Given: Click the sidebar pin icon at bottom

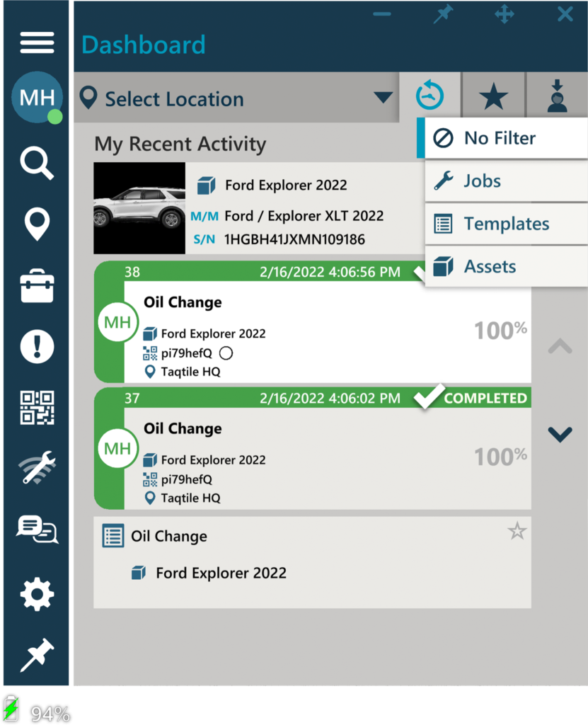Looking at the screenshot, I should click(x=37, y=655).
